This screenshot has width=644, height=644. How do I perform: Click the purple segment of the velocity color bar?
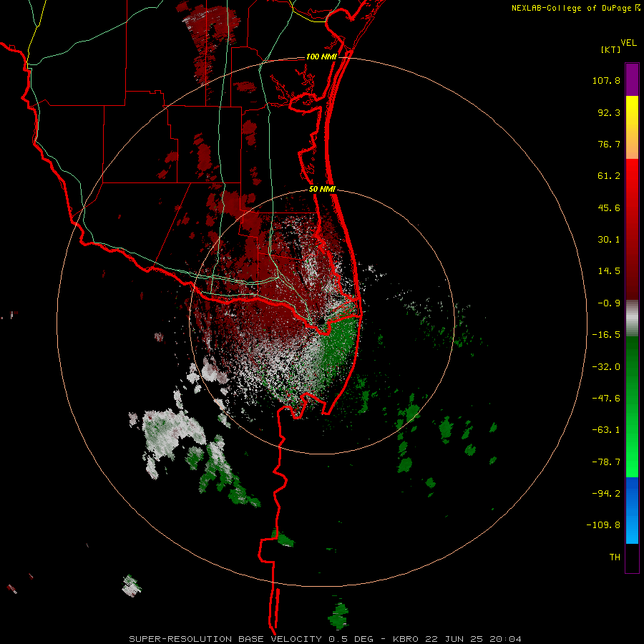632,79
